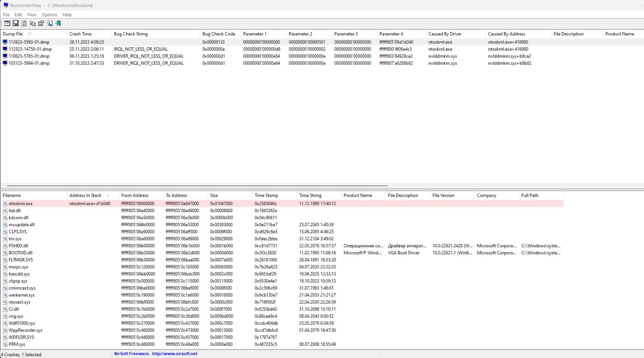Sort by Dump File column header
Screen dimensions: 644x358
(x=34, y=34)
